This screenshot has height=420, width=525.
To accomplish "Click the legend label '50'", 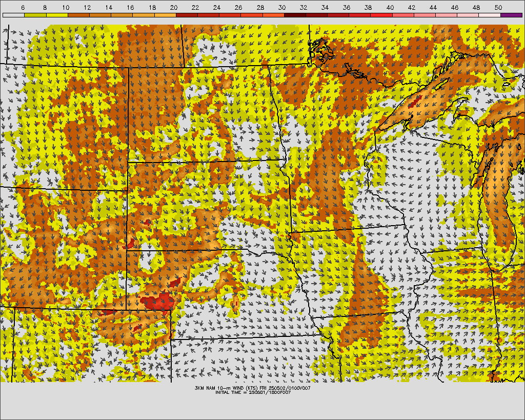I will click(498, 7).
